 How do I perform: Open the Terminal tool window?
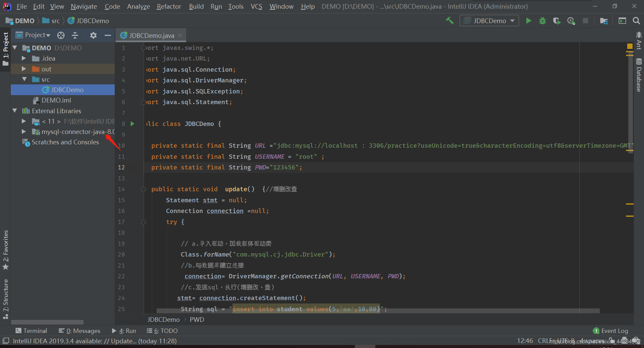tap(31, 331)
